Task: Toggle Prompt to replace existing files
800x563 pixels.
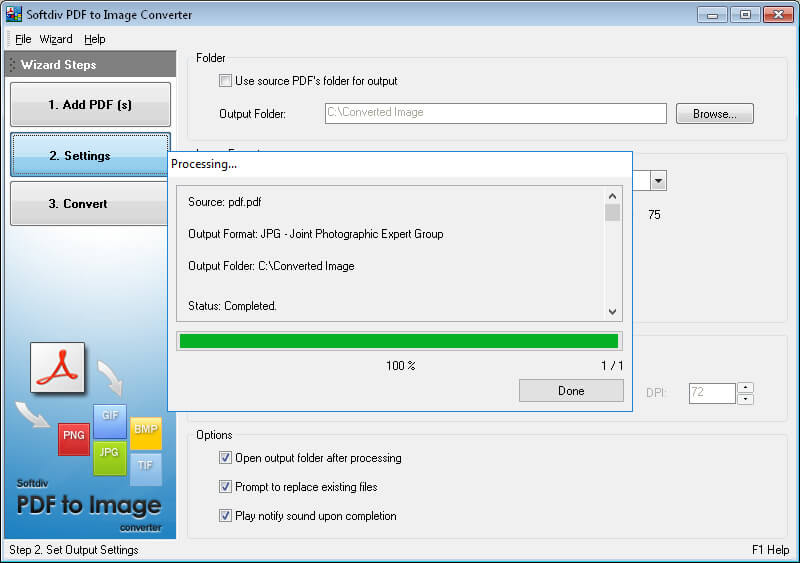Action: point(225,486)
